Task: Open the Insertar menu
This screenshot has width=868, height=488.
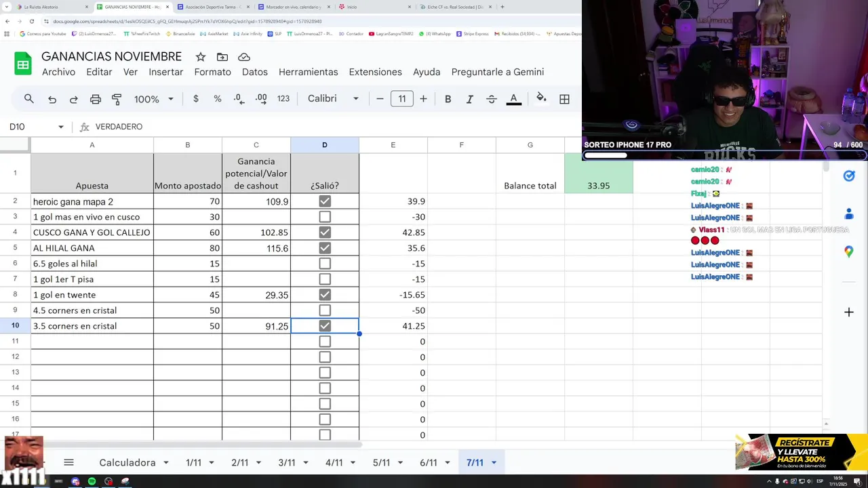Action: point(166,72)
